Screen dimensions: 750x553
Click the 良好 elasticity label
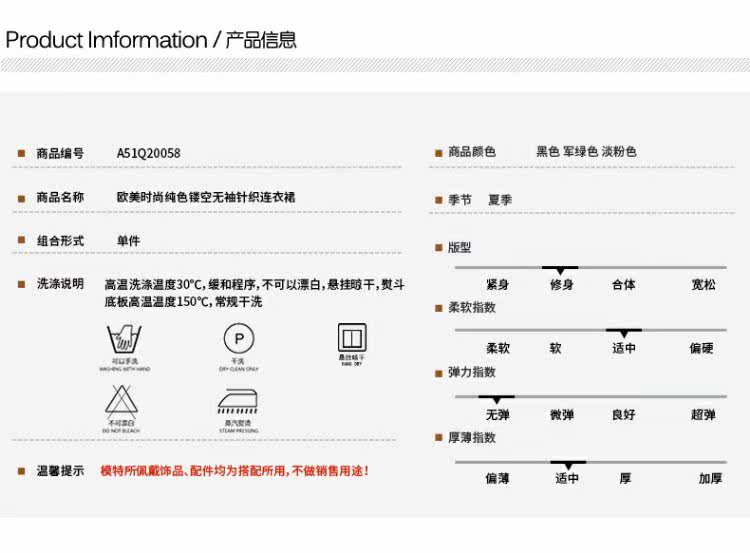(624, 414)
